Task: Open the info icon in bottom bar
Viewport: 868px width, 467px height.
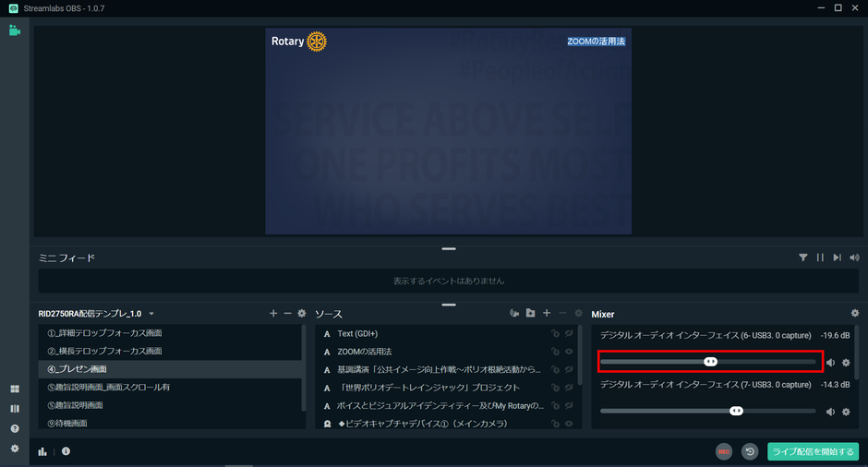Action: (66, 451)
